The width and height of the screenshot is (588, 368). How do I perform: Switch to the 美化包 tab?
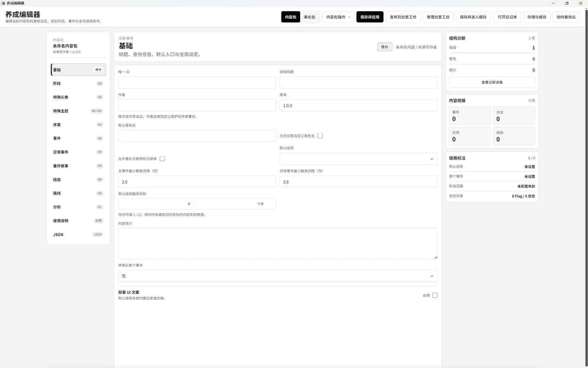[309, 17]
